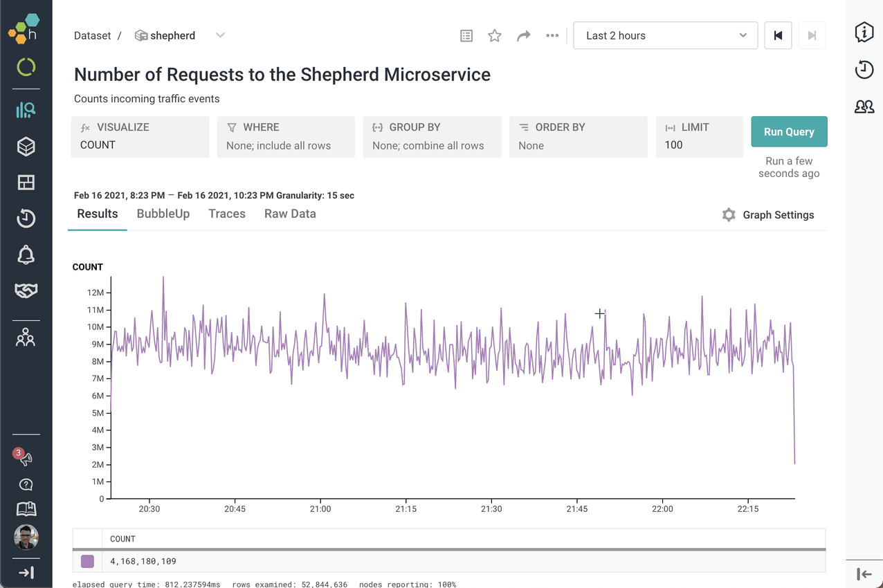This screenshot has width=883, height=588.
Task: Open the query builder icon in sidebar
Action: tap(26, 110)
